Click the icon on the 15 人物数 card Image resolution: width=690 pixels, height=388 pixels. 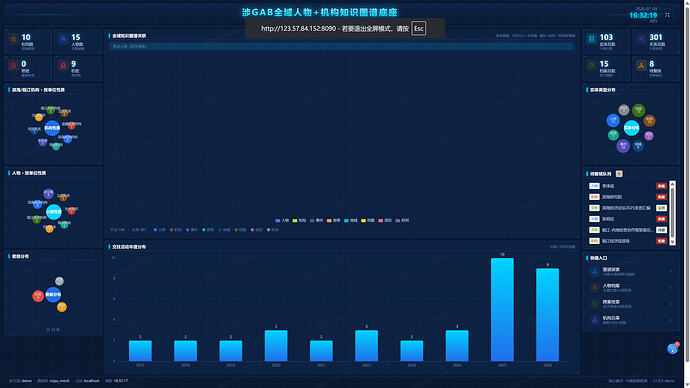coord(63,39)
